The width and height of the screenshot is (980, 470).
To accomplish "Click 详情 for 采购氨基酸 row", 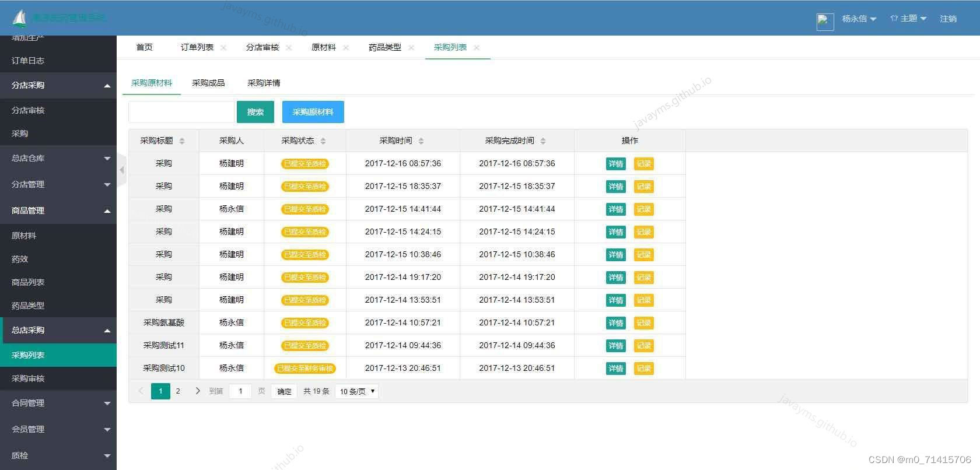I will (616, 323).
